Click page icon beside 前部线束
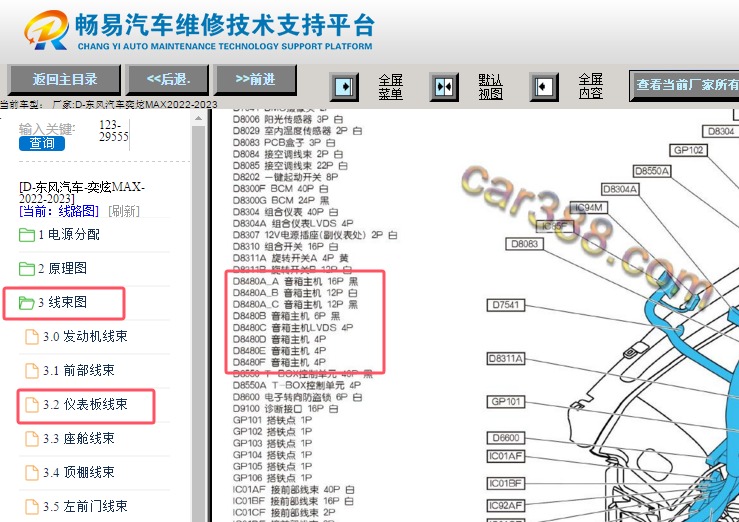The height and width of the screenshot is (522, 739). click(32, 371)
